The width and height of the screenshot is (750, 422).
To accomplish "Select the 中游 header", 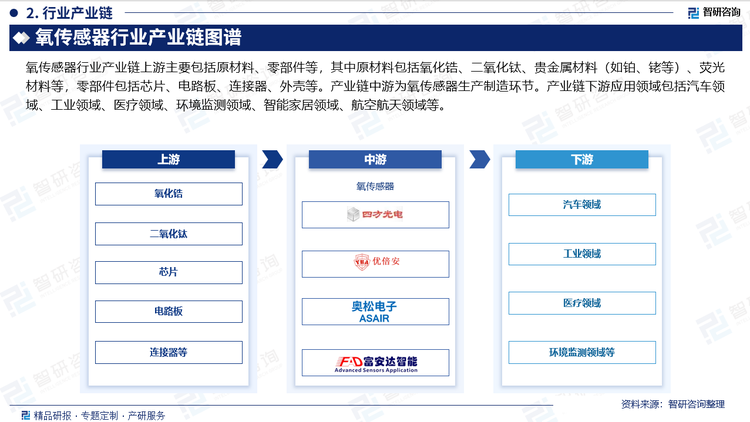I will (x=375, y=159).
